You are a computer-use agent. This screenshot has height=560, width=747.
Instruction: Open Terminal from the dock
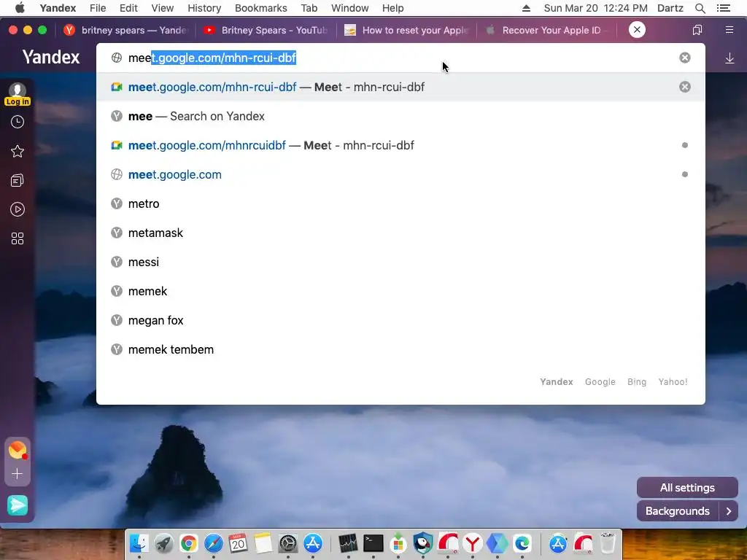[x=373, y=542]
